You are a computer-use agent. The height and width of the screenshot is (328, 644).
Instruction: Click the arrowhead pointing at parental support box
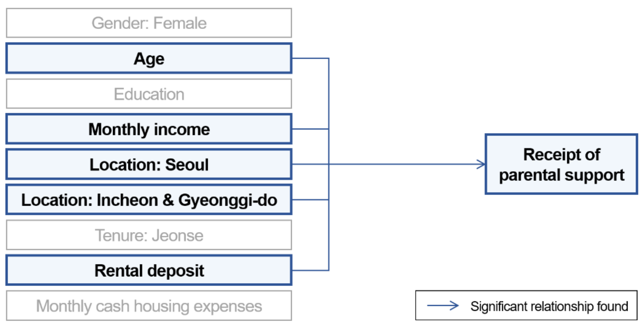[x=481, y=164]
